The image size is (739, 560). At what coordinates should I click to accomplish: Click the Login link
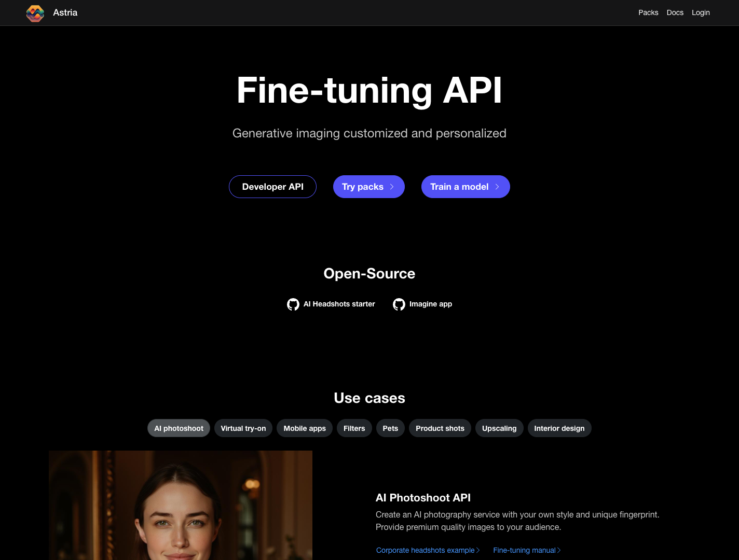(x=701, y=12)
